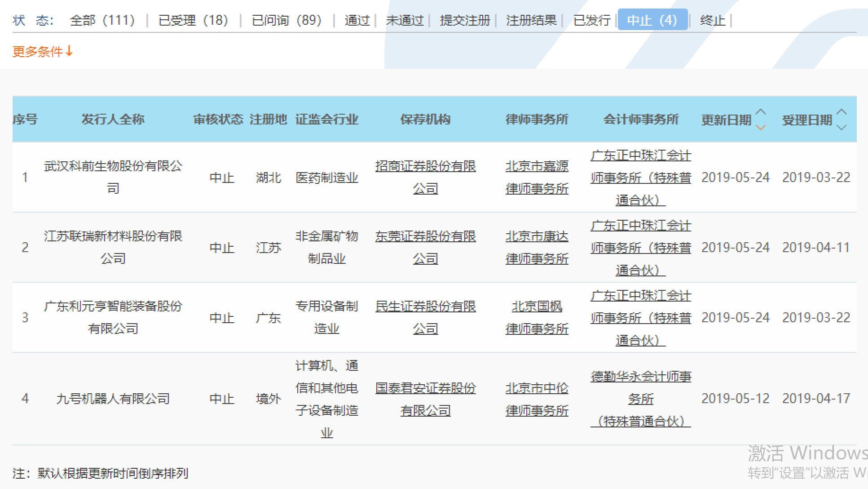Sort ascending by 更新日期 up arrow

761,112
